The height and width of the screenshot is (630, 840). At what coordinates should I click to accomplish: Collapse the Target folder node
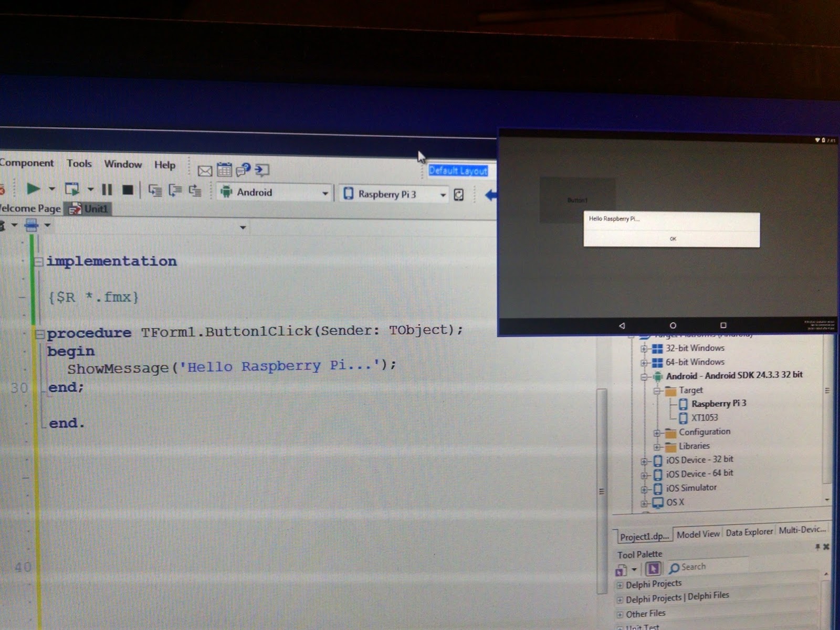point(657,391)
